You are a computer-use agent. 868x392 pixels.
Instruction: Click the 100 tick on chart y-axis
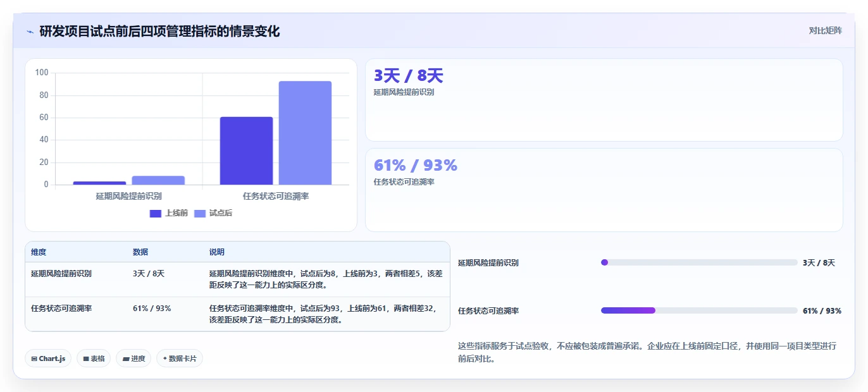tap(42, 73)
